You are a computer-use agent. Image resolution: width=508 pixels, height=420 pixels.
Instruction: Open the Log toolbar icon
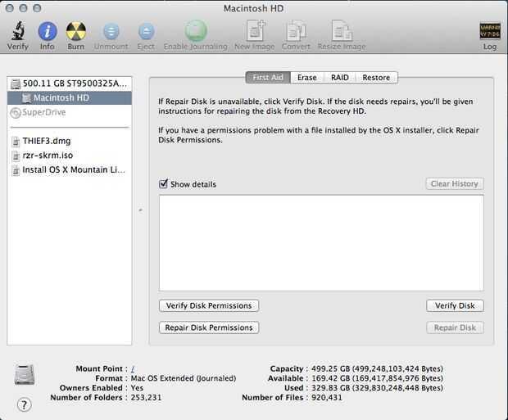tap(489, 31)
